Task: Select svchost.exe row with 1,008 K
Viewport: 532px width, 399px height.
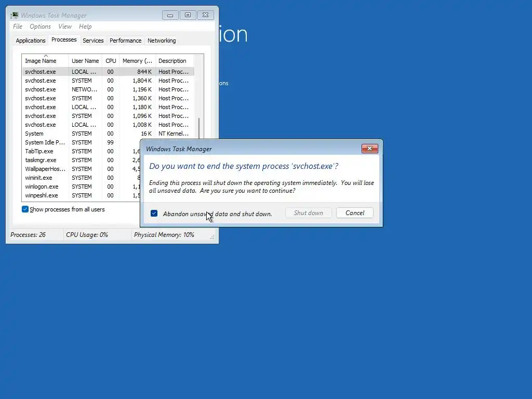Action: (108, 125)
